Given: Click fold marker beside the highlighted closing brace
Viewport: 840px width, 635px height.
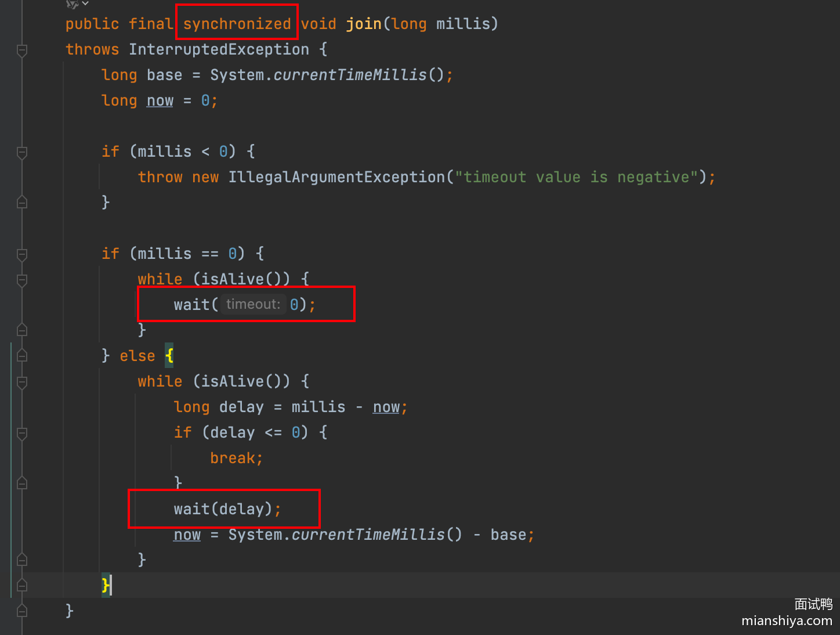Looking at the screenshot, I should click(x=22, y=585).
